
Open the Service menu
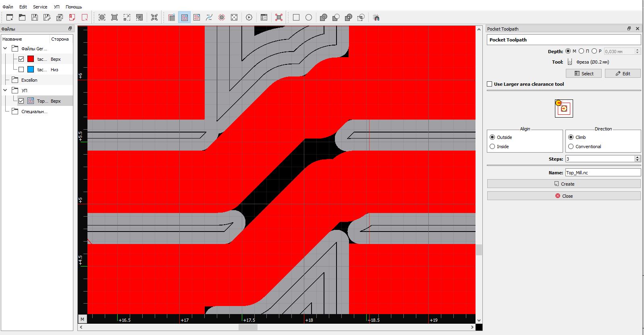coord(40,7)
